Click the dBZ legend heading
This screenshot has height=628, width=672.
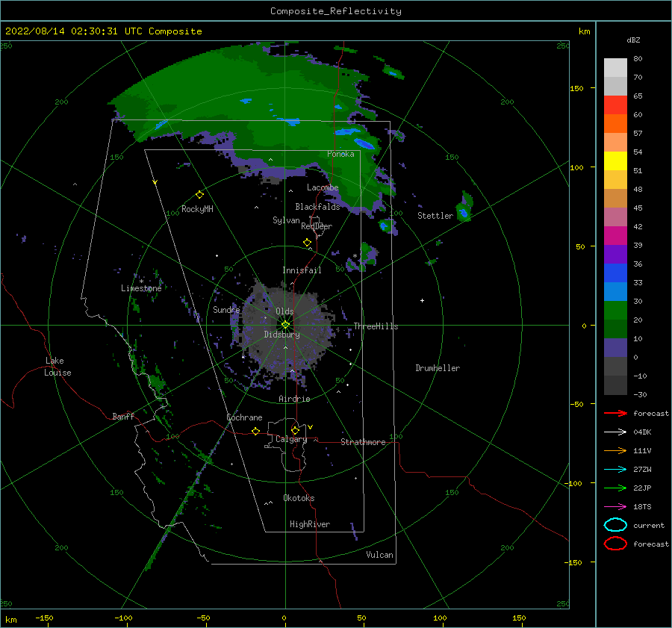point(633,40)
